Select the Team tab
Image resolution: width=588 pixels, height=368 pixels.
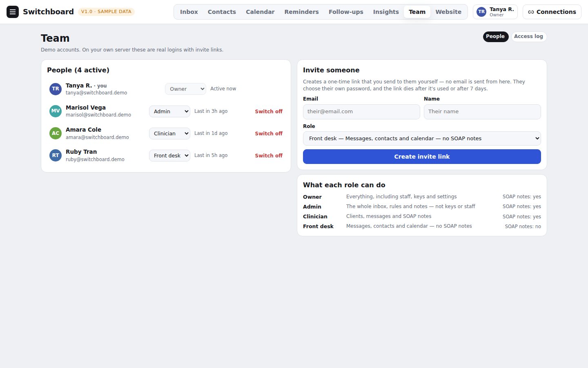click(417, 12)
